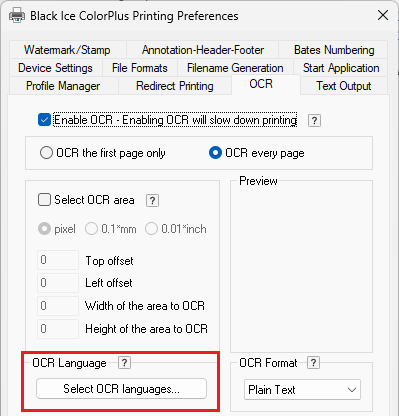Click the Top offset input field
The image size is (399, 416).
tap(58, 260)
